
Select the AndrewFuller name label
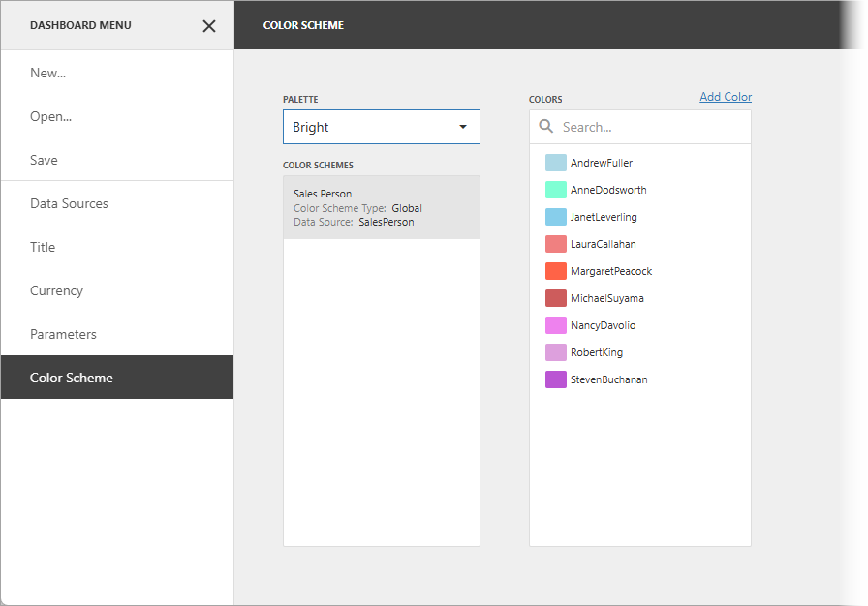point(602,163)
